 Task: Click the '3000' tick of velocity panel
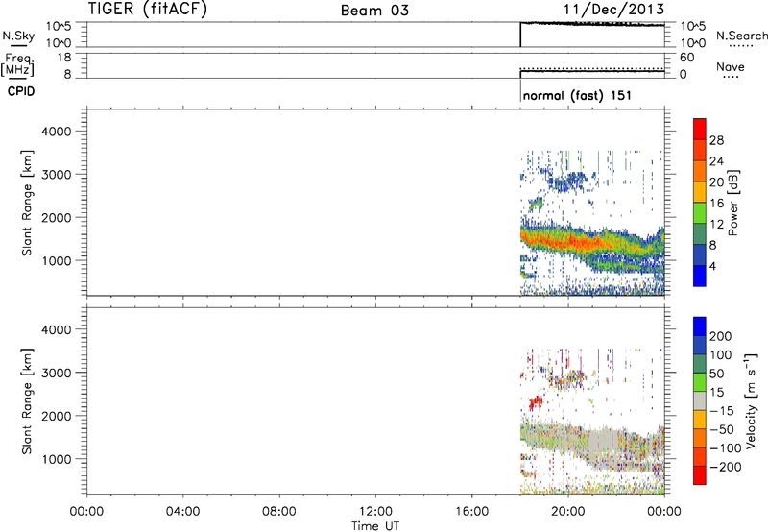pyautogui.click(x=56, y=373)
